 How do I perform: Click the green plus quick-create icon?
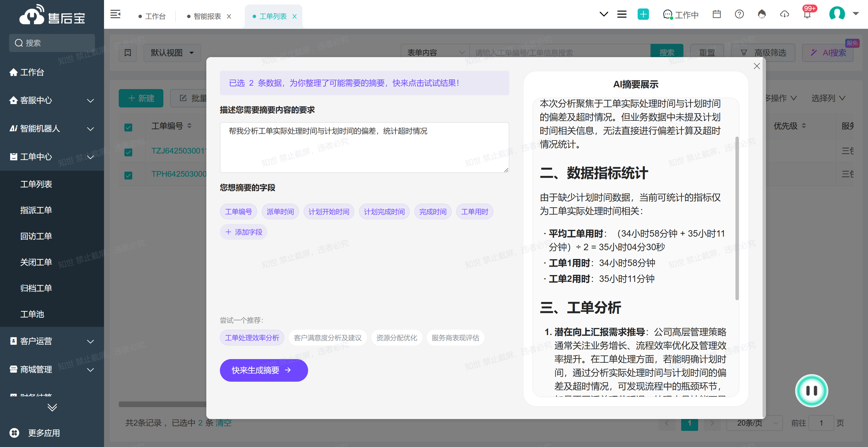tap(643, 14)
